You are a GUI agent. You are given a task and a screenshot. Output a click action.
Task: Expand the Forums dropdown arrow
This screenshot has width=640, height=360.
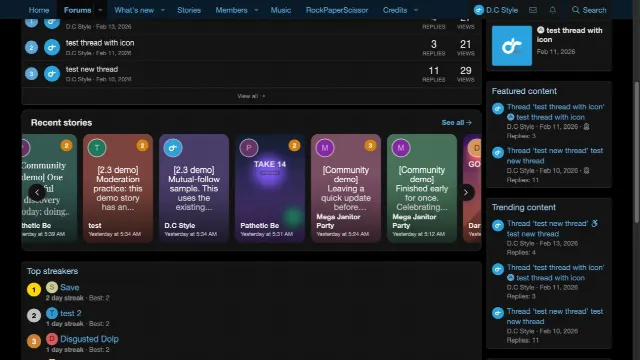tap(100, 10)
